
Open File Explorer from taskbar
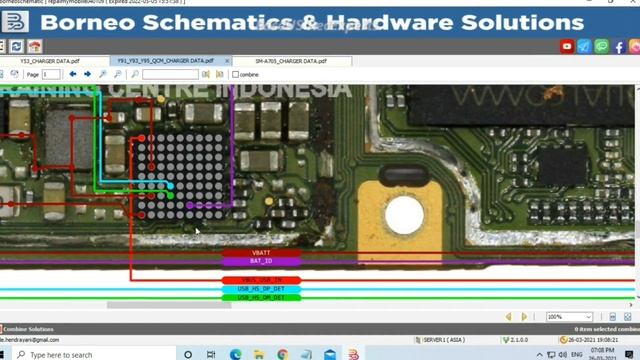tap(259, 355)
